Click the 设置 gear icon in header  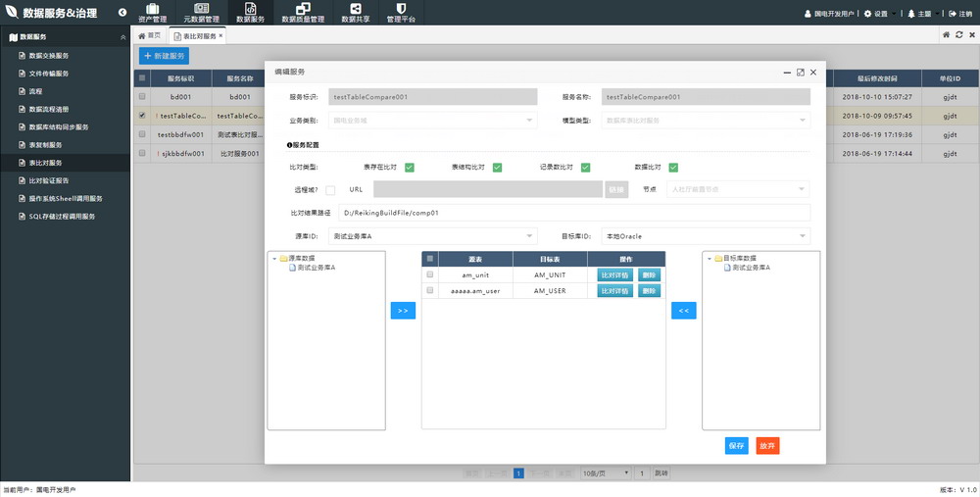[868, 14]
